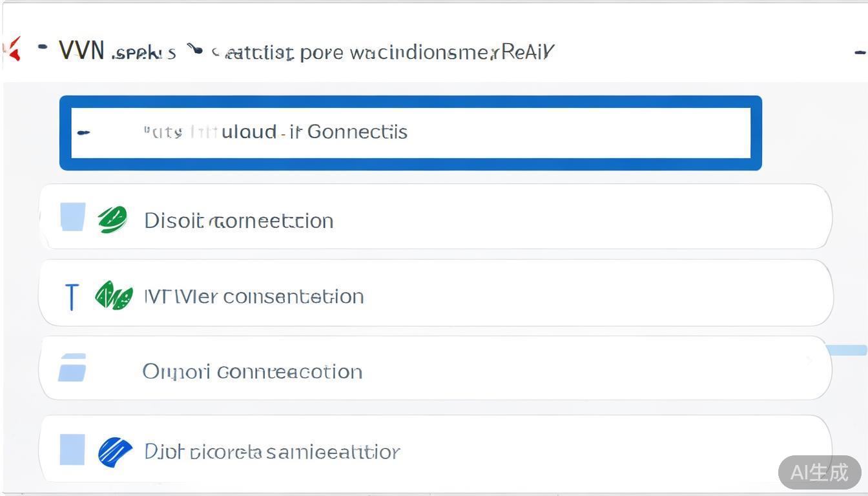Select the Disoit connection list item

(239, 221)
